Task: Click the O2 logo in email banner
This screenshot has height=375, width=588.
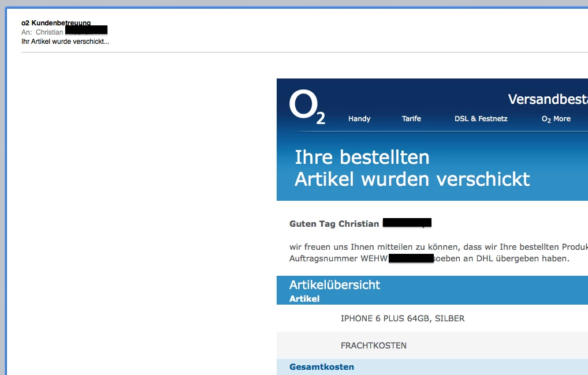Action: click(x=307, y=107)
